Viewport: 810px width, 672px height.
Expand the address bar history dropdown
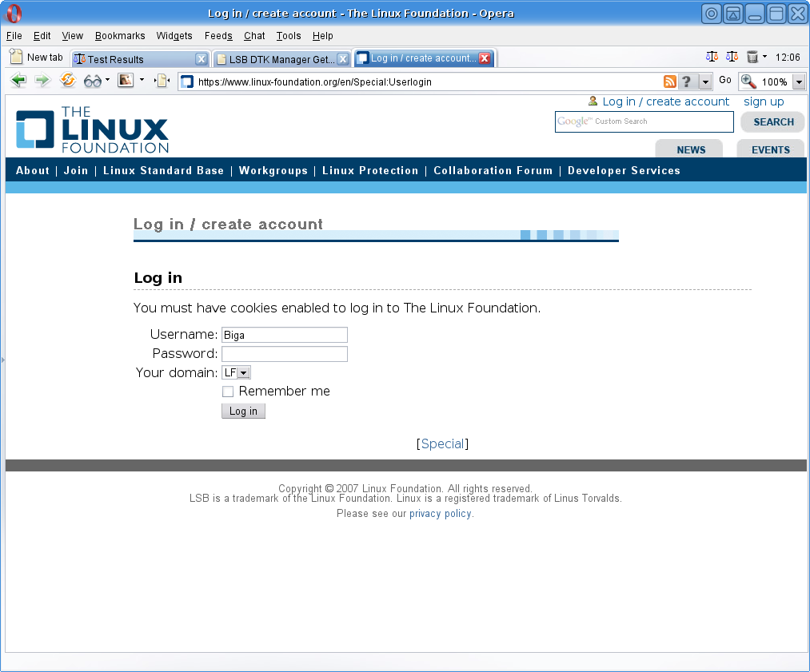click(x=705, y=82)
